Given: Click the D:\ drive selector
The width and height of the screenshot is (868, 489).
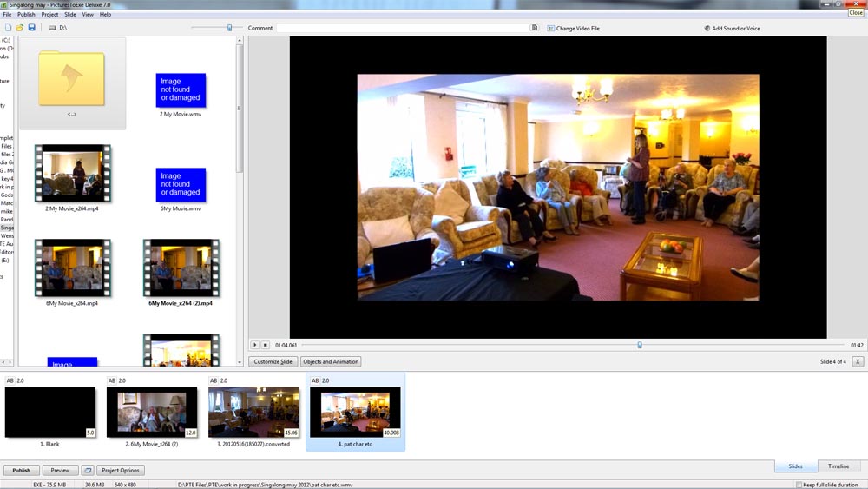Looking at the screenshot, I should click(57, 27).
